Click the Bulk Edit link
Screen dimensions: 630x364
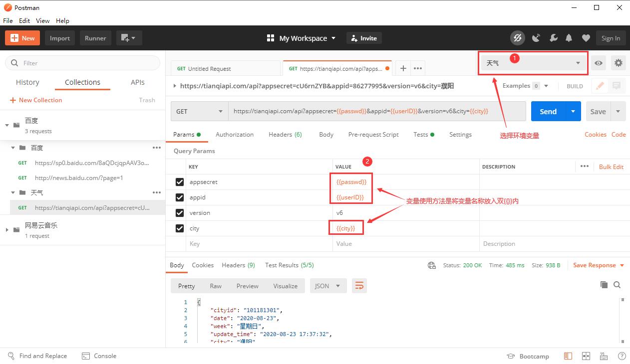tap(611, 167)
